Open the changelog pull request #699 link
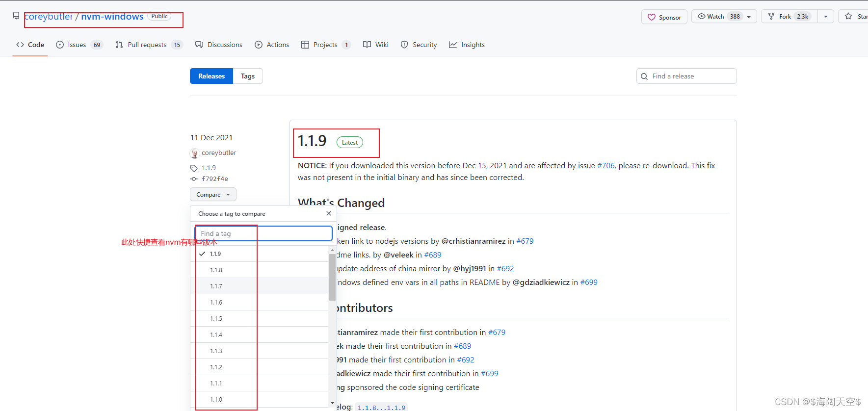Screen dimensions: 868x411 coord(589,283)
